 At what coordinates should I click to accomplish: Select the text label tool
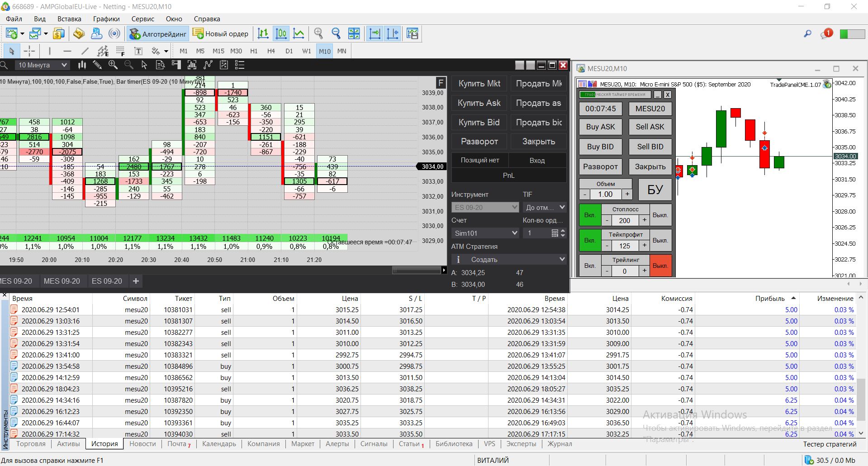pos(138,51)
